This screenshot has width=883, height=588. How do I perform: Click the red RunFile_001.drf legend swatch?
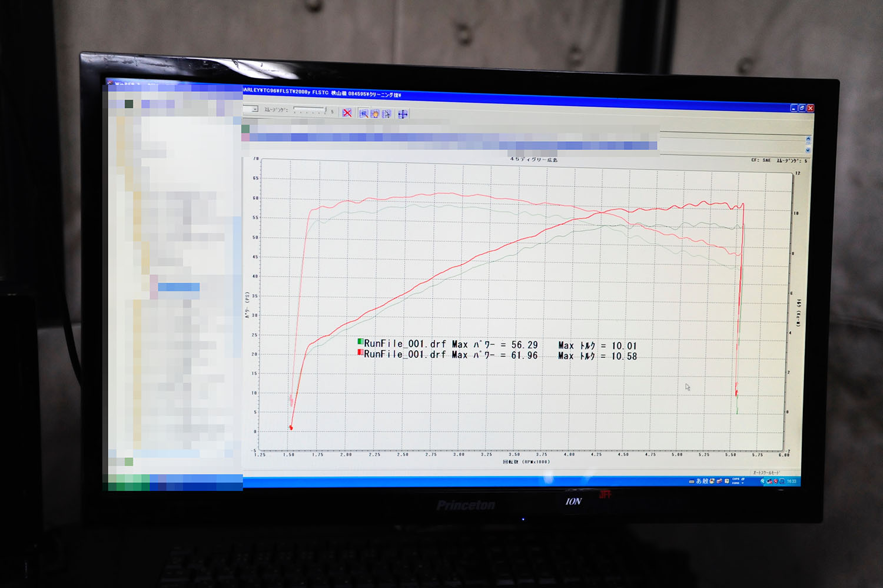pos(360,352)
